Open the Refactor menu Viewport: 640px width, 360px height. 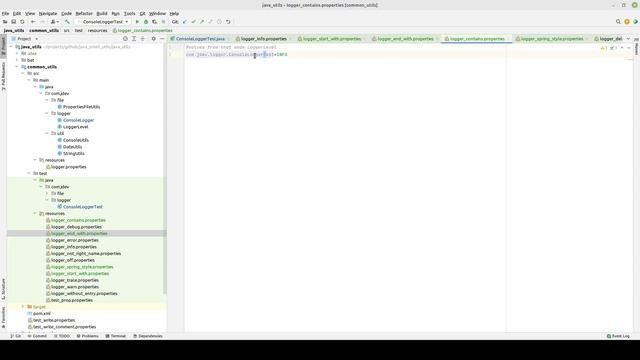coord(84,13)
